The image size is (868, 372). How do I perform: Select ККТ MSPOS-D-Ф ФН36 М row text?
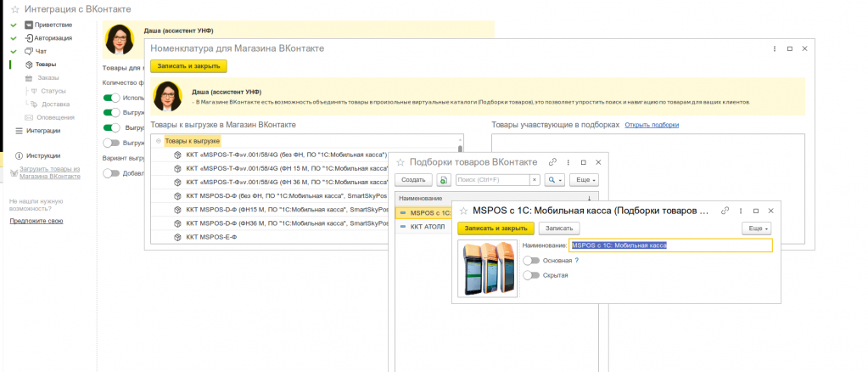coord(288,223)
